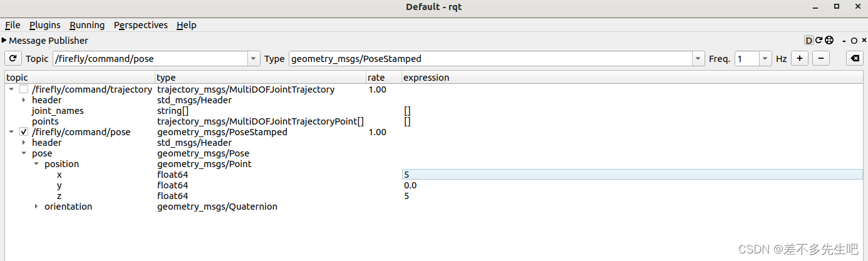Open the Topic combo box dropdown
Viewport: 868px width, 261px height.
pos(254,58)
